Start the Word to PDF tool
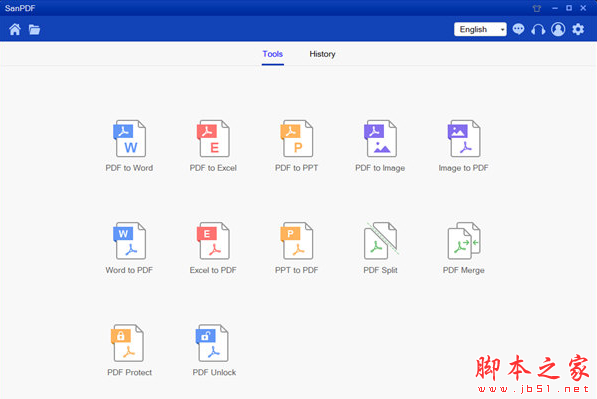The height and width of the screenshot is (399, 597). (x=129, y=248)
